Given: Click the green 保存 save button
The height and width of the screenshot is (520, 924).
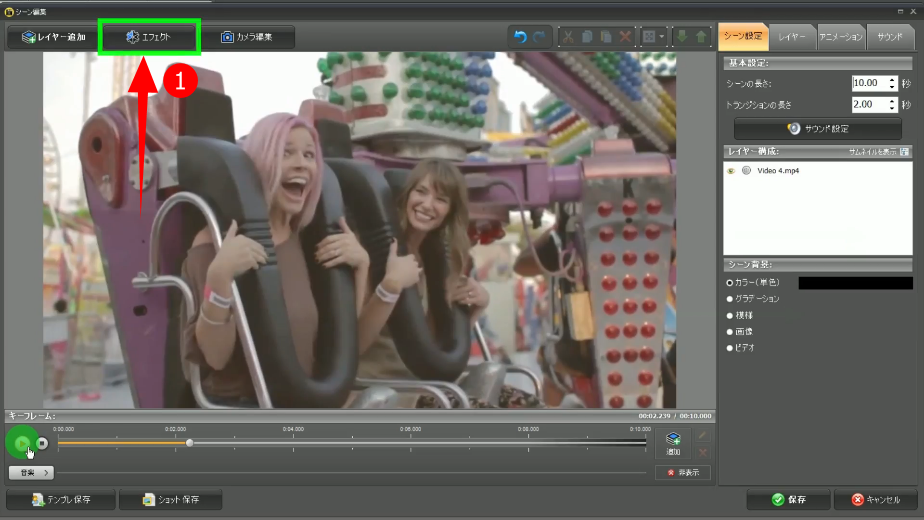Looking at the screenshot, I should point(788,500).
